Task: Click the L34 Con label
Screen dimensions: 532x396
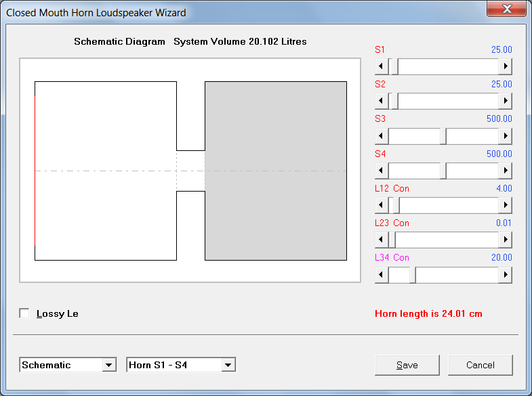Action: coord(392,258)
